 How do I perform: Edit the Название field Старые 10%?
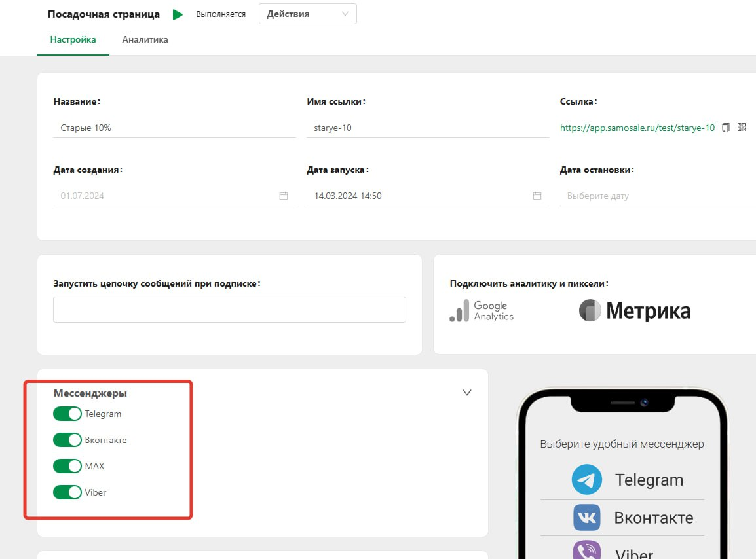(x=174, y=128)
